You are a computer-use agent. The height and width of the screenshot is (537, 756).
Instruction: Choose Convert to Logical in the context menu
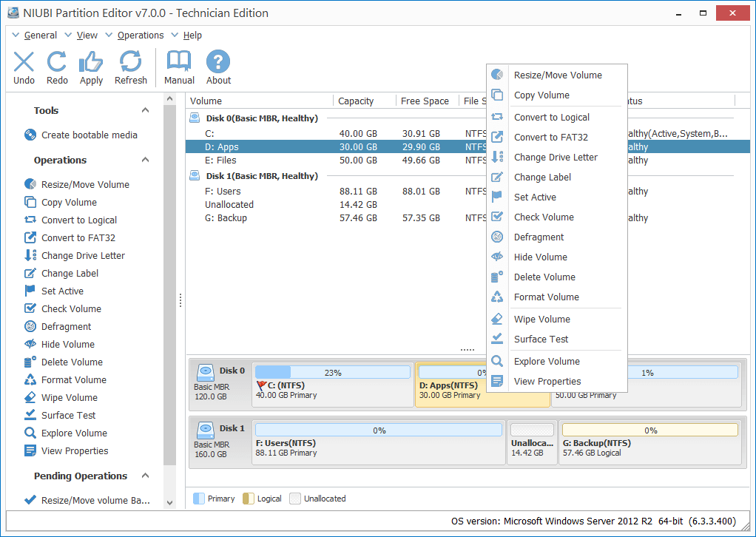click(x=557, y=117)
